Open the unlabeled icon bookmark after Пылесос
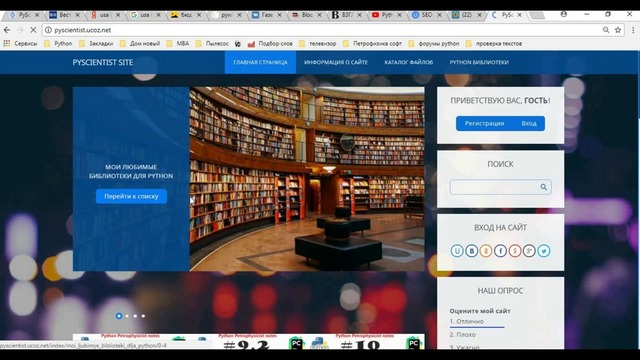The image size is (640, 360). 238,44
